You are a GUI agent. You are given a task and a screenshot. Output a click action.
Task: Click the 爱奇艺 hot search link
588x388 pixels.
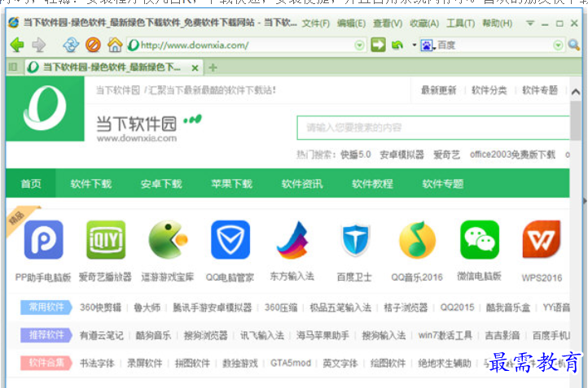(446, 155)
